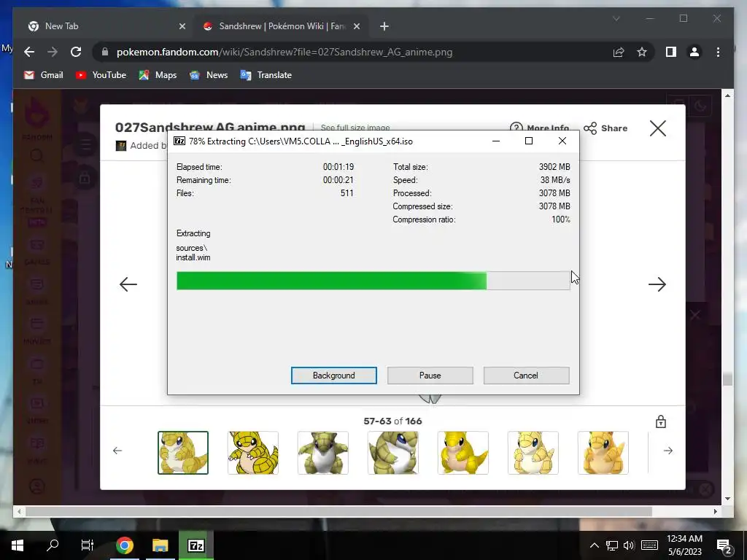Click Share in the image lightbox
The height and width of the screenshot is (560, 747).
pyautogui.click(x=605, y=128)
